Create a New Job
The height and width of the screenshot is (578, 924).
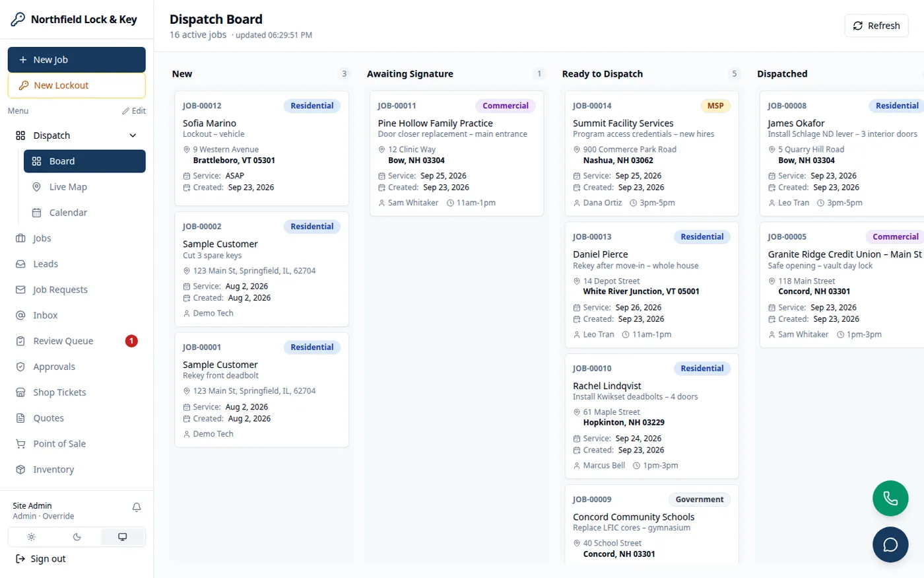(x=77, y=59)
